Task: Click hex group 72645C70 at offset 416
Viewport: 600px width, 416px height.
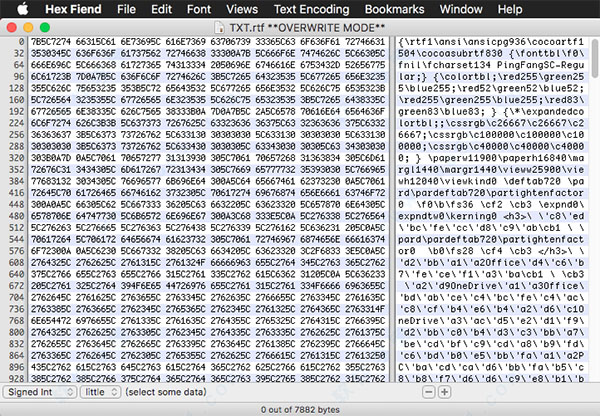Action: (51, 193)
